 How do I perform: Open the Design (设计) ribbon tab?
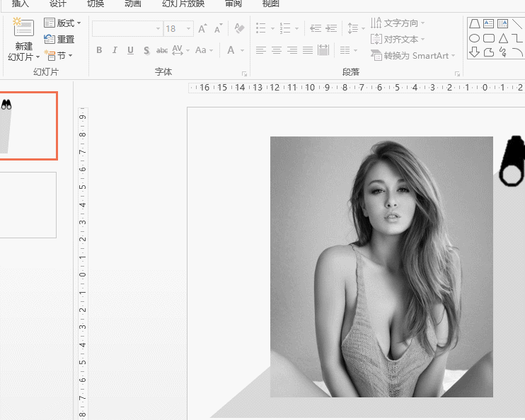pyautogui.click(x=57, y=4)
